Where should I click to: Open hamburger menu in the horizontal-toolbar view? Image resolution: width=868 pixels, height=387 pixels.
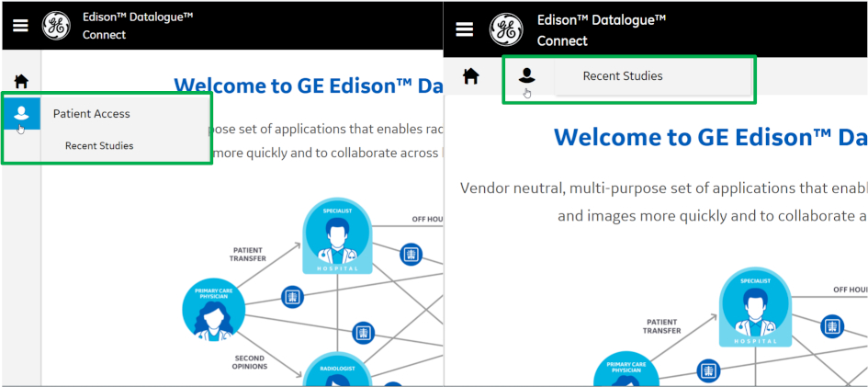tap(465, 29)
